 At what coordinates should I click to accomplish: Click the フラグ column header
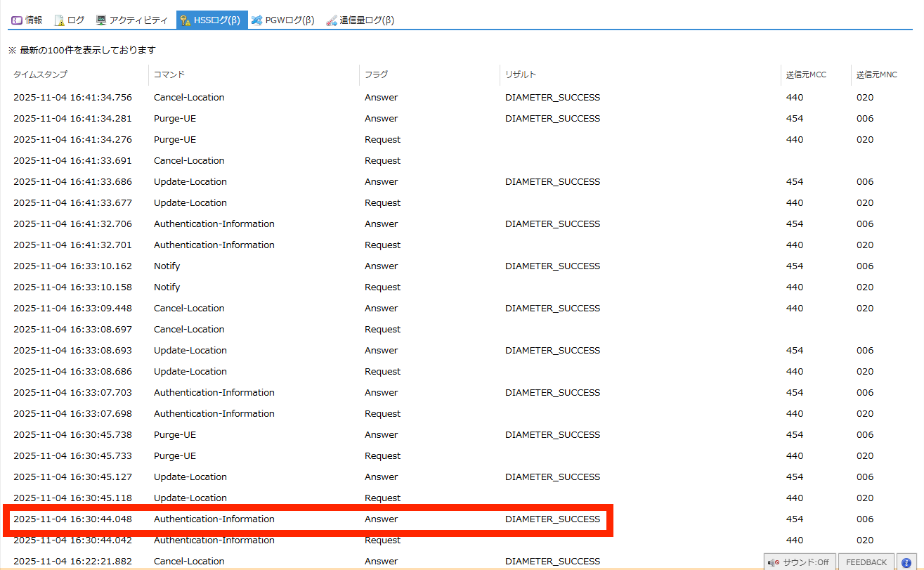376,75
